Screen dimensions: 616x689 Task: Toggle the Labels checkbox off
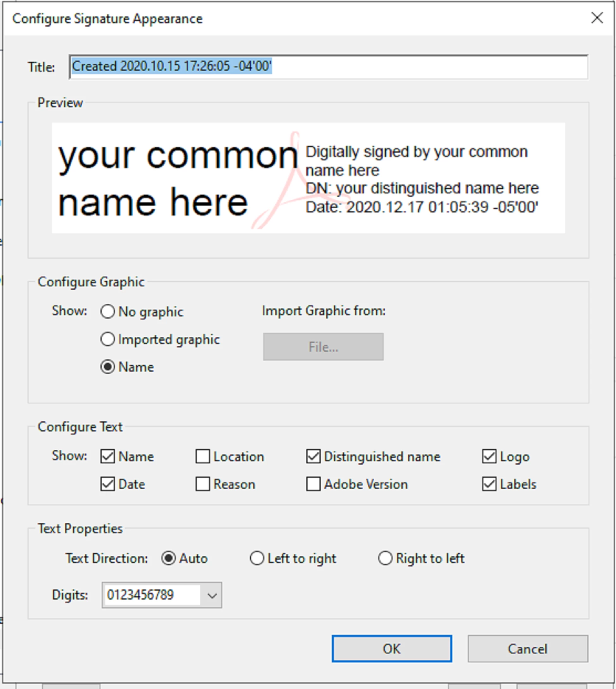point(489,484)
